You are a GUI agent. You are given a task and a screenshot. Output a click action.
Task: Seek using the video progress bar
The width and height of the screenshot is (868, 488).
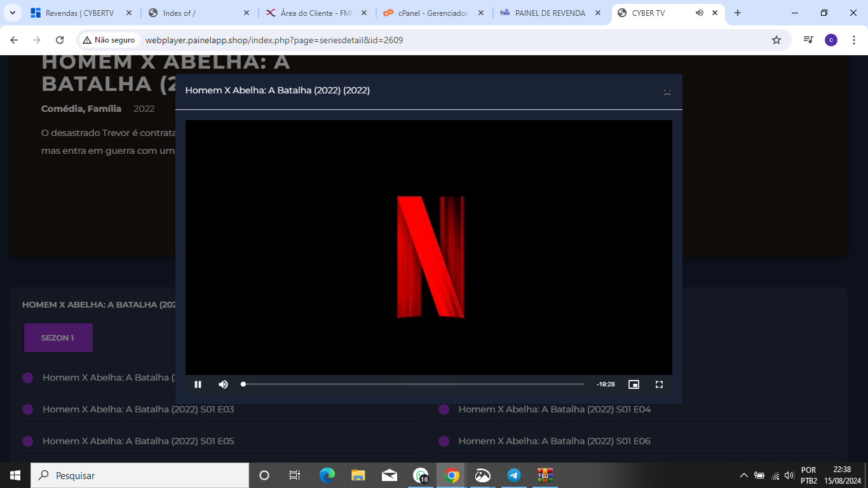click(x=413, y=384)
